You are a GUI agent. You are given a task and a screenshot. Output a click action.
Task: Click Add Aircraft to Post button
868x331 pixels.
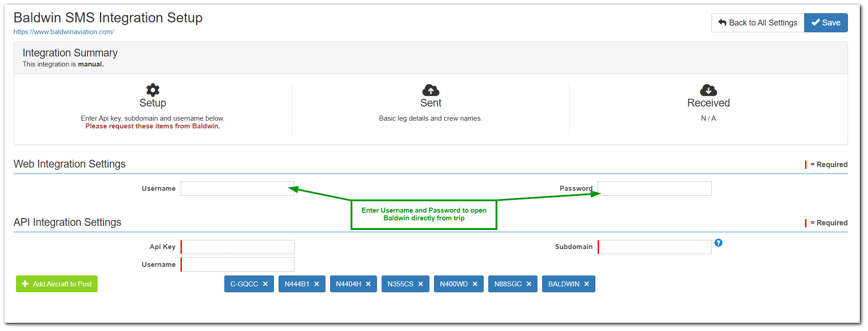[x=57, y=284]
